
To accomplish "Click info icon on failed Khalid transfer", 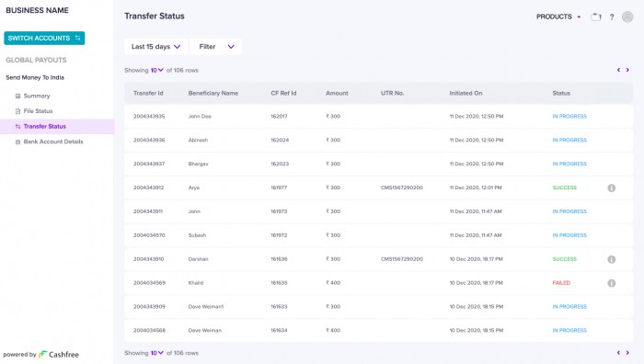I will (612, 283).
